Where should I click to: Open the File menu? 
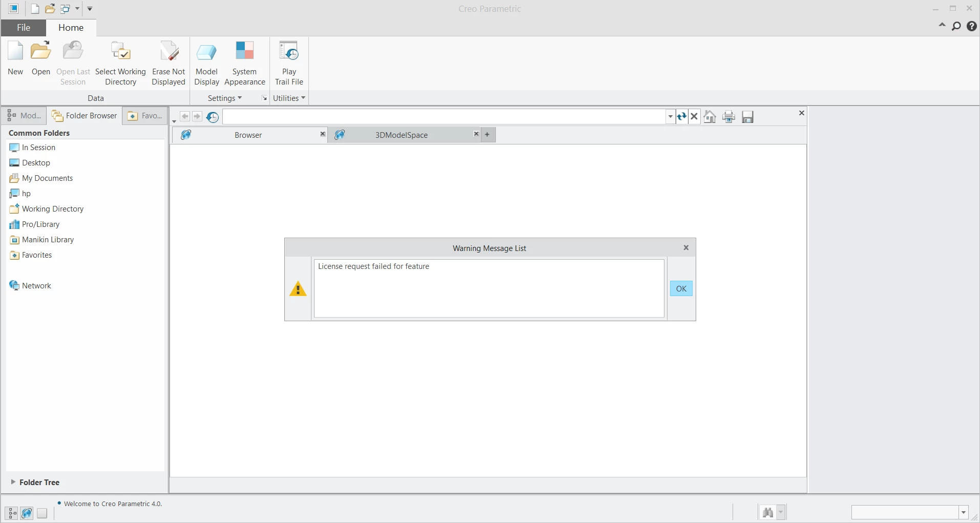pos(24,28)
